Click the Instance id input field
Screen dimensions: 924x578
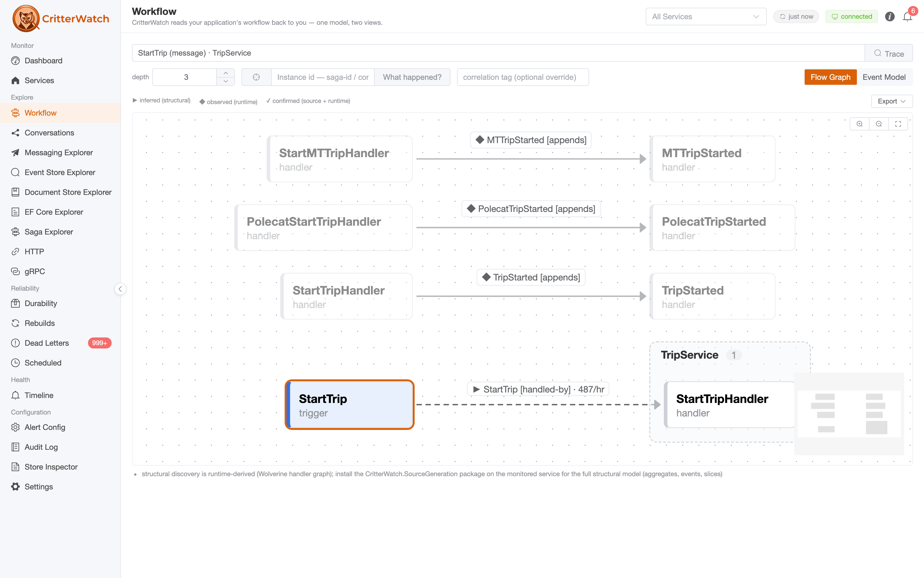click(323, 77)
